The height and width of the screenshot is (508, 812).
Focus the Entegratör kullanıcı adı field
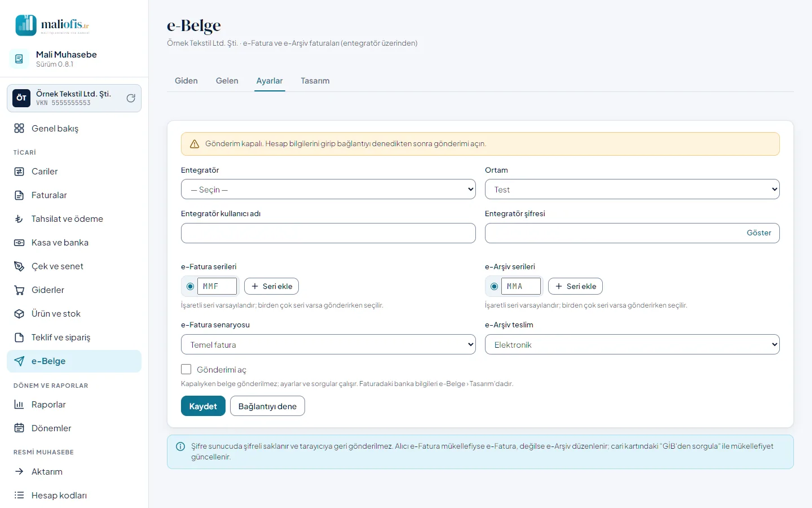pyautogui.click(x=328, y=233)
